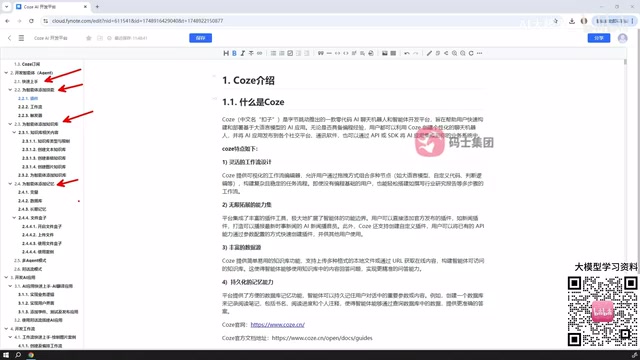Insert a table into the document
640x360 pixels.
click(393, 53)
